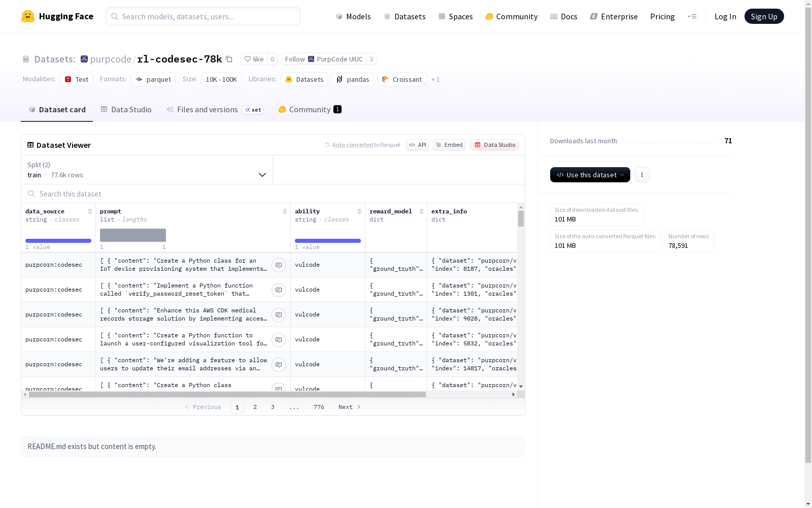Viewport: 812px width, 508px height.
Task: Open the Data Studio tab
Action: [126, 110]
